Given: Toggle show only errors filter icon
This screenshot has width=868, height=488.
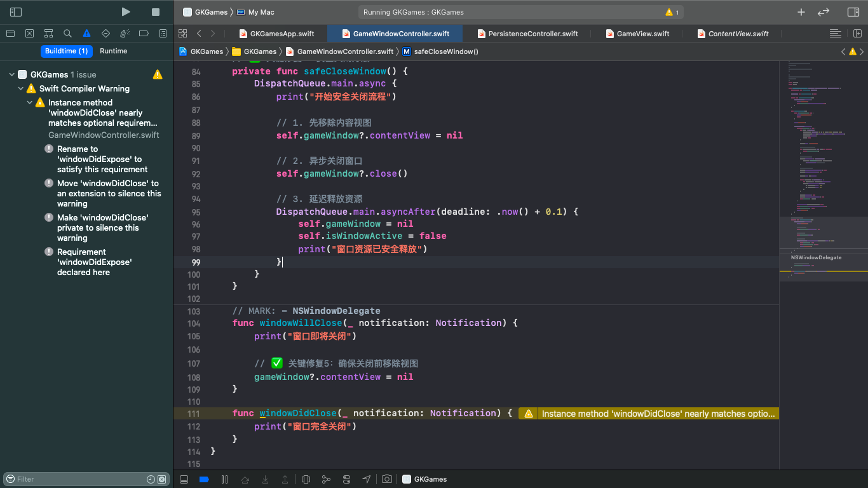Looking at the screenshot, I should click(x=162, y=479).
